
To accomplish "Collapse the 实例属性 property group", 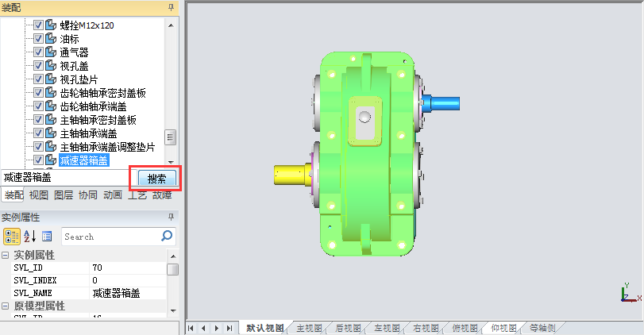I will [x=6, y=256].
